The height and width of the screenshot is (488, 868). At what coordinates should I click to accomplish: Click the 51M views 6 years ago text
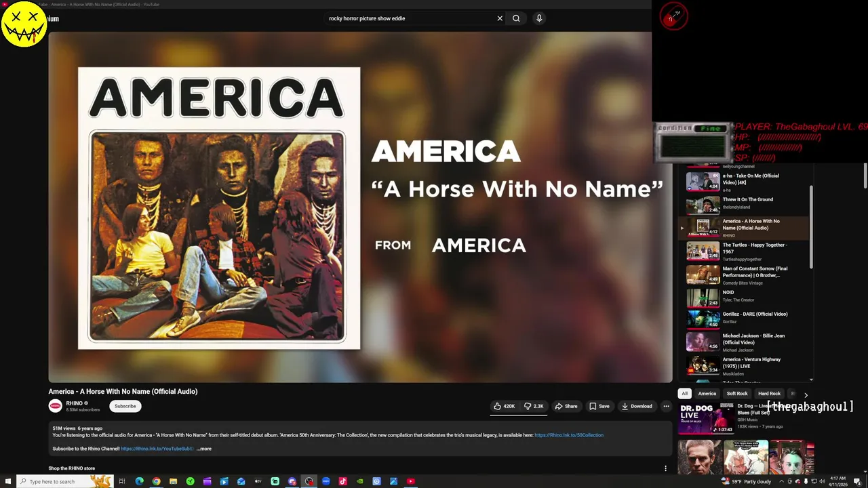click(77, 428)
